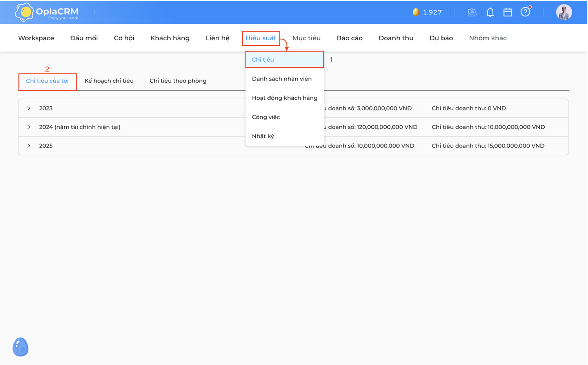This screenshot has height=365, width=588.
Task: Go to the Workspace menu
Action: coord(36,38)
